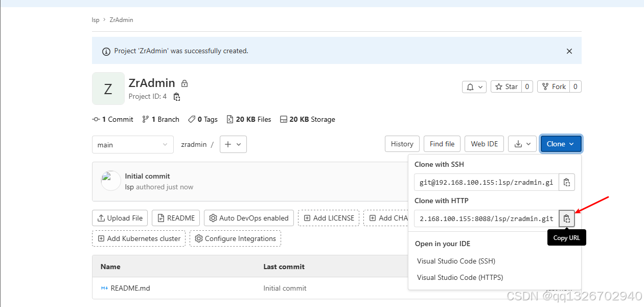Image resolution: width=644 pixels, height=307 pixels.
Task: Open the notification bell settings
Action: click(x=474, y=86)
